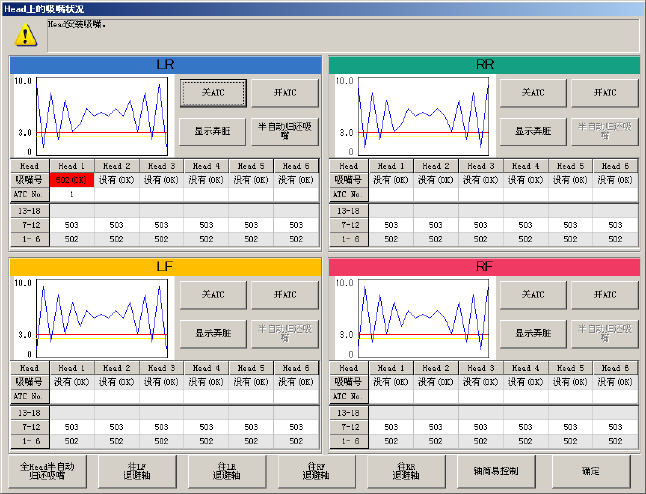This screenshot has height=494, width=646.
Task: Click 半自动归还吸嘴 button in LR section
Action: (285, 131)
